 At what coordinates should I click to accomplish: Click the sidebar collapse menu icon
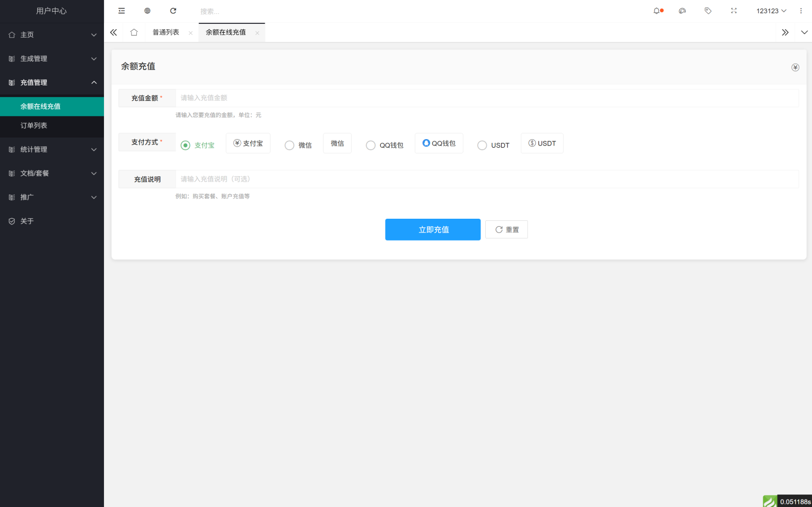pos(121,11)
